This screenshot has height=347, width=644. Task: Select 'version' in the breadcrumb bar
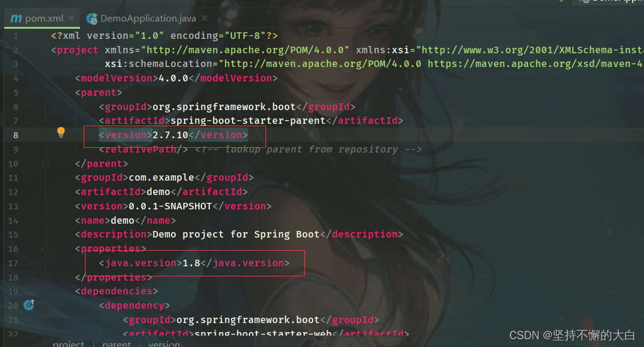pyautogui.click(x=164, y=344)
